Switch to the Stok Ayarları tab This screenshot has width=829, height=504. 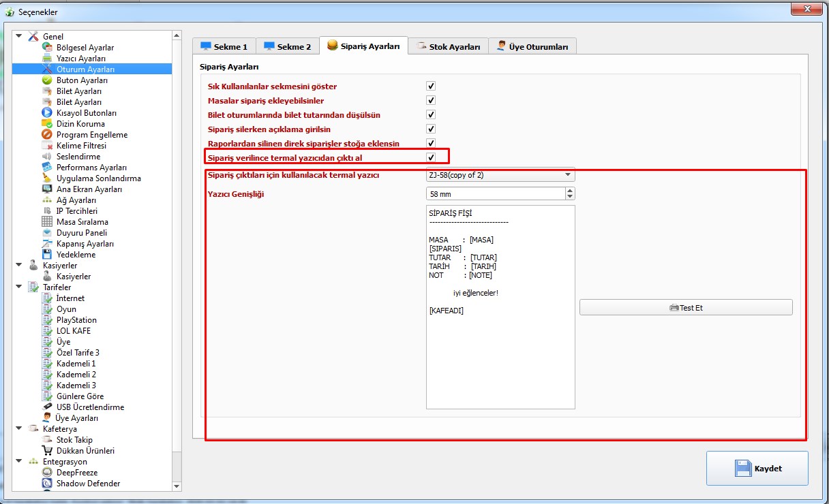point(449,46)
